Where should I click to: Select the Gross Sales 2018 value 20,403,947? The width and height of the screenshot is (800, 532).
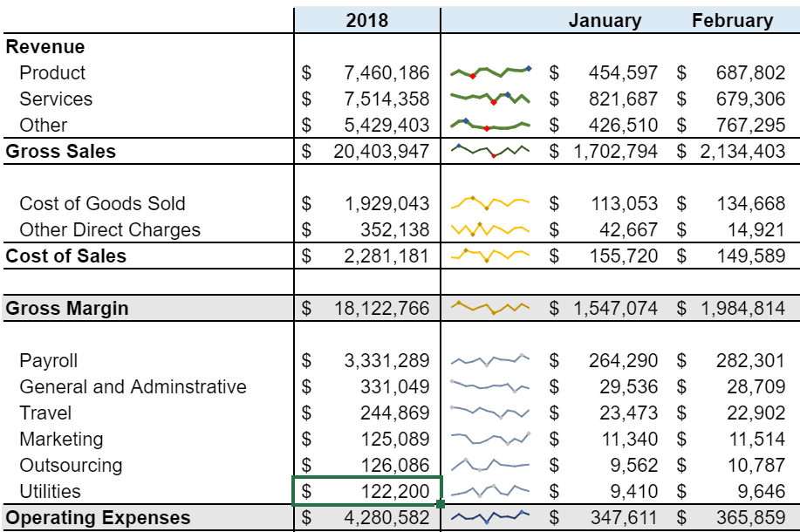coord(381,151)
